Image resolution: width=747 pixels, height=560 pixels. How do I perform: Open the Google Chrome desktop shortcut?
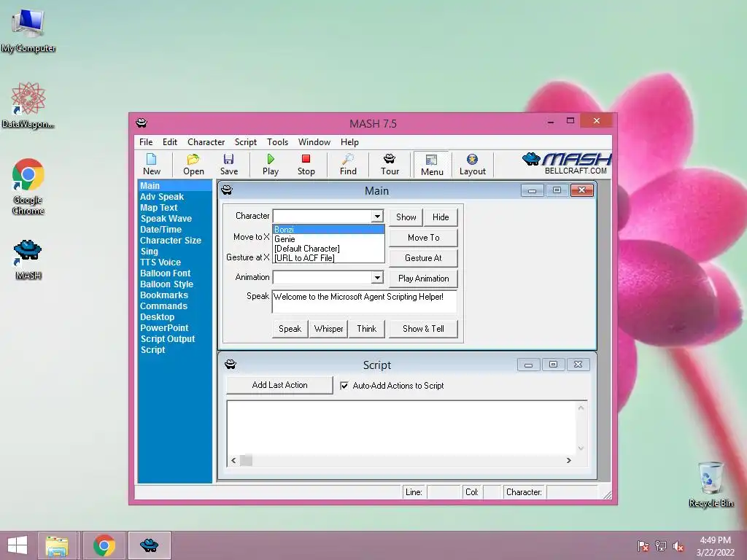tap(28, 186)
